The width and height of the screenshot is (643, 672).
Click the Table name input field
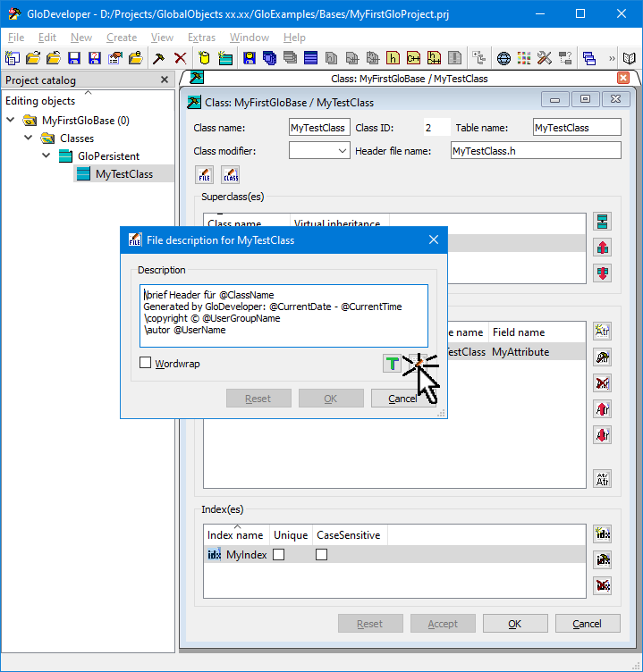[x=577, y=128]
